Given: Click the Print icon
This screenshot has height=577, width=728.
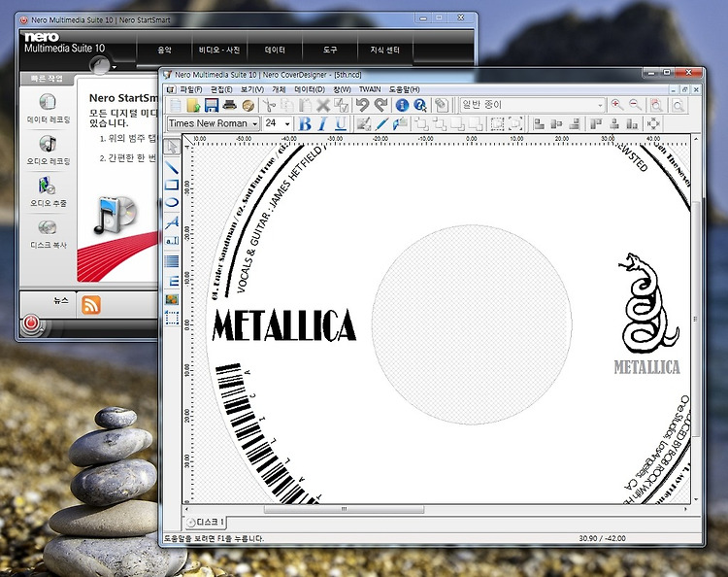Looking at the screenshot, I should [229, 105].
